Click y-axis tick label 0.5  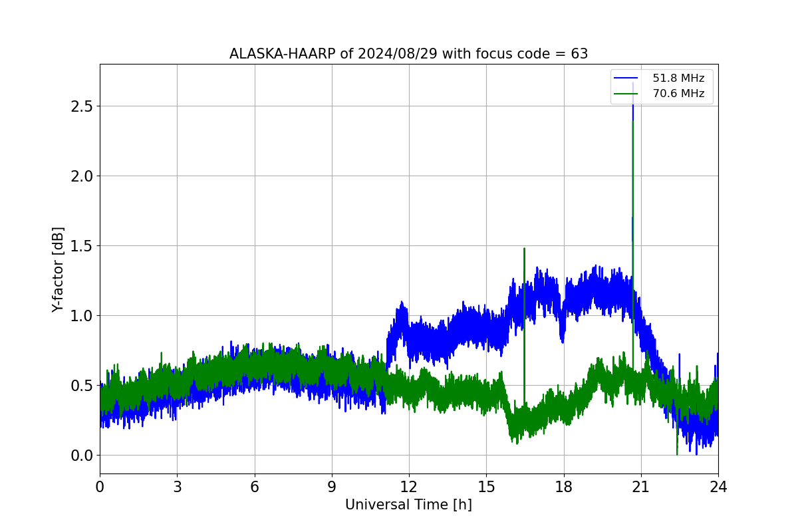pos(82,386)
